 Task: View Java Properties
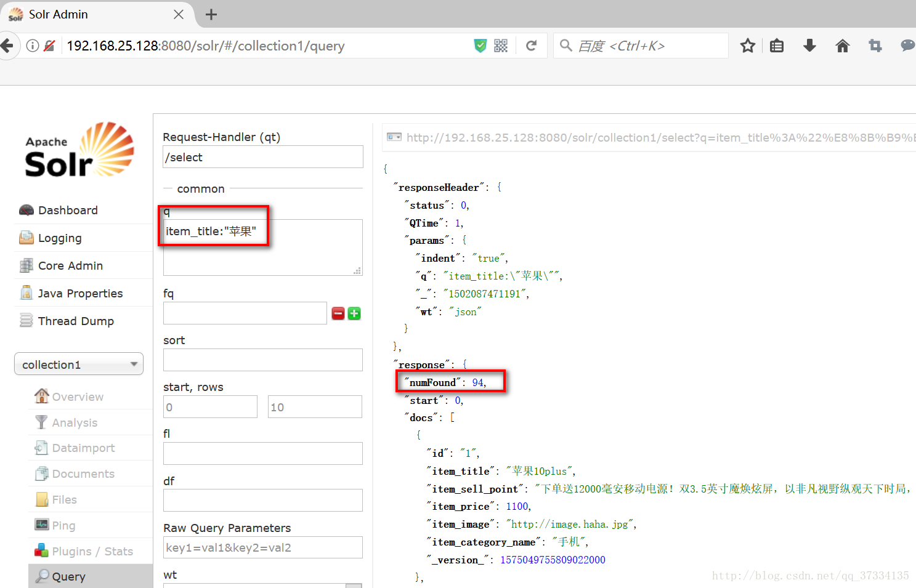tap(80, 293)
